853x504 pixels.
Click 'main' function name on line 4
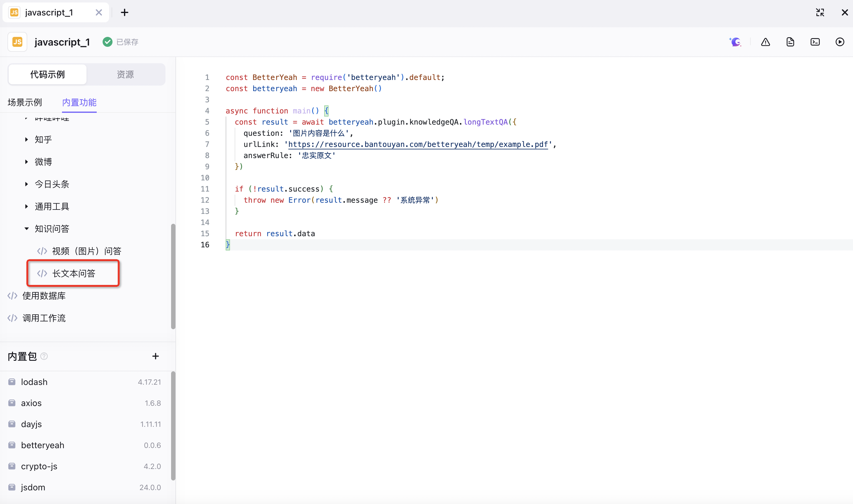[x=302, y=111]
